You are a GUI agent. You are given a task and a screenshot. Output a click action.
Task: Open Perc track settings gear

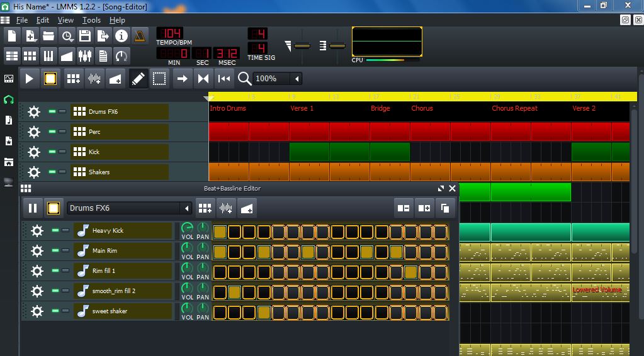click(33, 131)
